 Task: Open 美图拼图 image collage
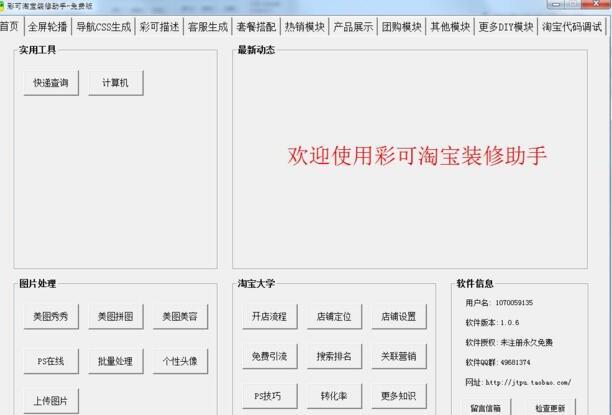click(x=116, y=317)
